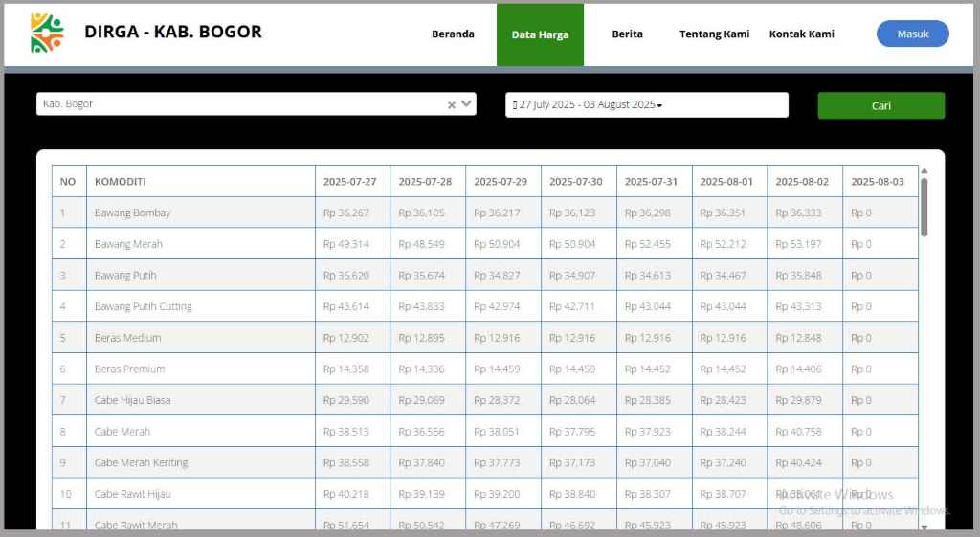Viewport: 980px width, 537px height.
Task: Open the Beranda menu item
Action: point(453,34)
